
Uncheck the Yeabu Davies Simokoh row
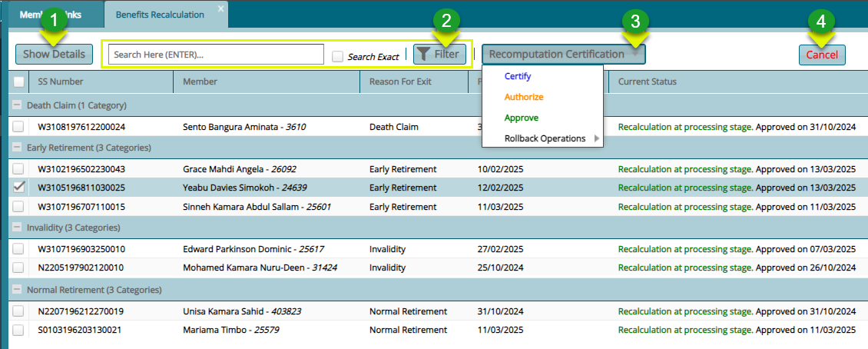click(x=18, y=187)
